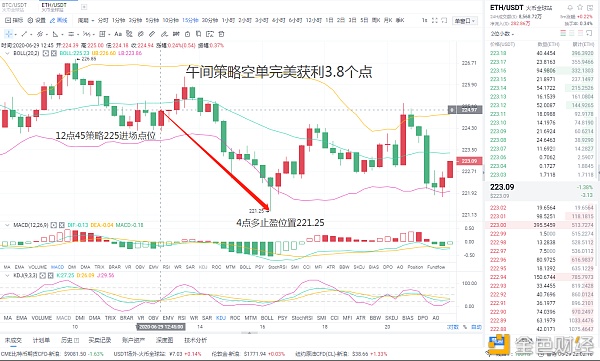The width and height of the screenshot is (600, 361).
Task: Open KDJ indicator settings icon
Action: [42, 275]
